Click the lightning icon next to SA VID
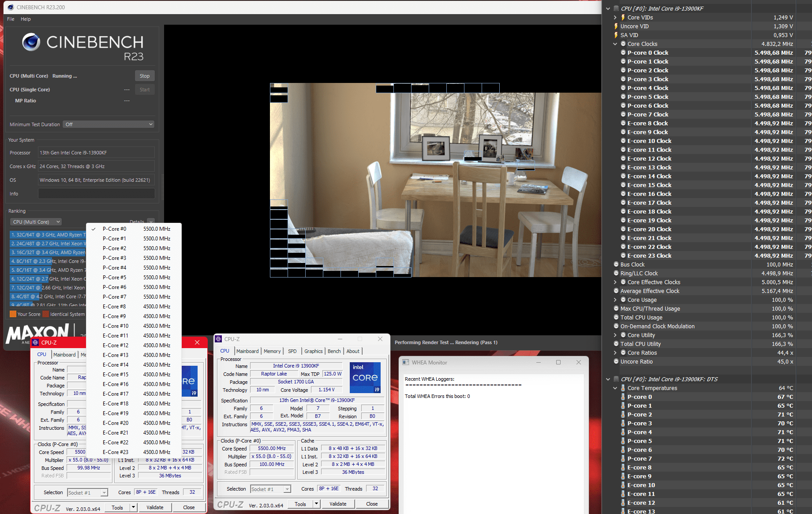 (616, 35)
